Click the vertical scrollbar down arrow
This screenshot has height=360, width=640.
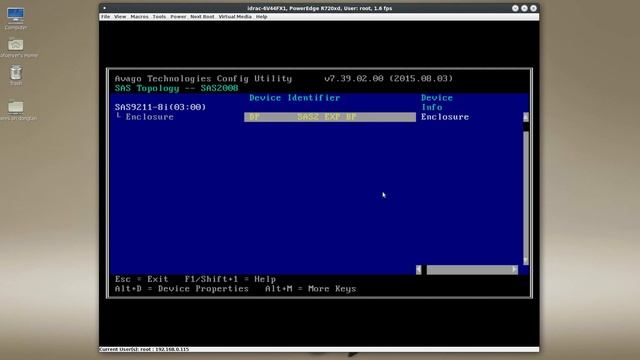click(526, 260)
